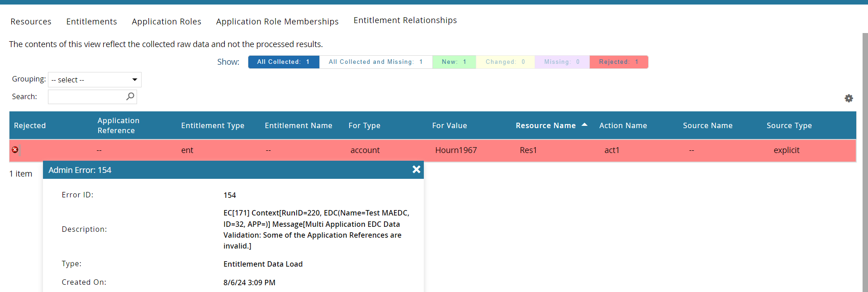The height and width of the screenshot is (292, 868).
Task: Click the Resource Name sort arrow
Action: click(584, 124)
